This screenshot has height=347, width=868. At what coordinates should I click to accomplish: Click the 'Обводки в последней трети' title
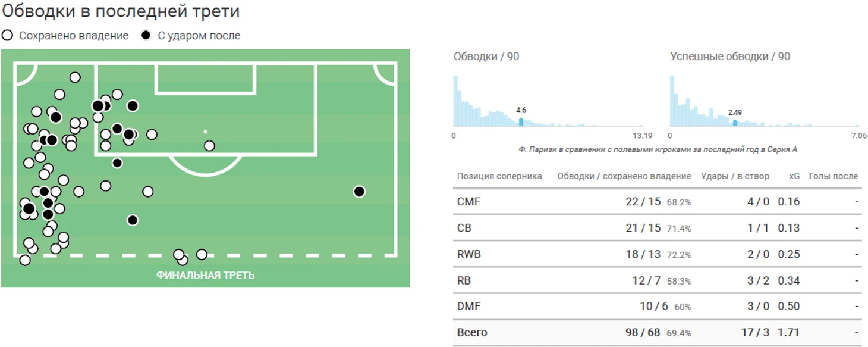click(x=121, y=11)
